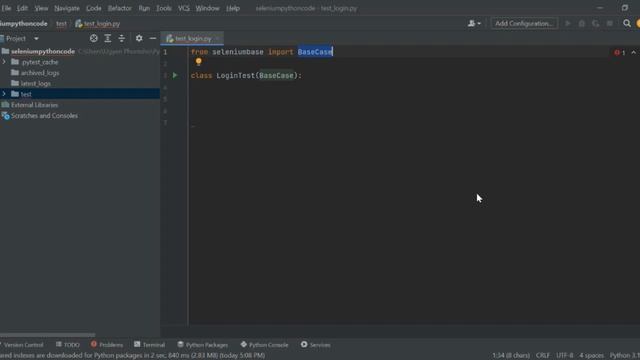
Task: Click the selected BaseCase text on line 1
Action: click(315, 52)
